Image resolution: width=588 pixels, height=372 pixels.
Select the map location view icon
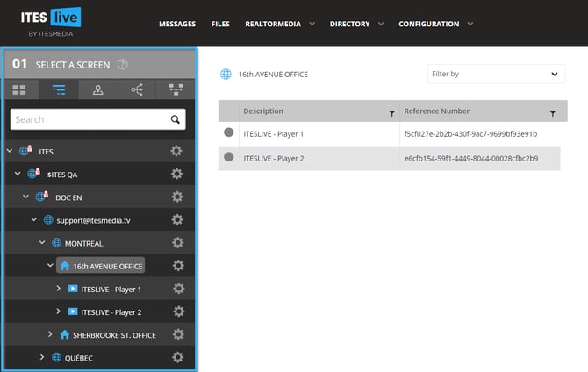click(x=97, y=89)
